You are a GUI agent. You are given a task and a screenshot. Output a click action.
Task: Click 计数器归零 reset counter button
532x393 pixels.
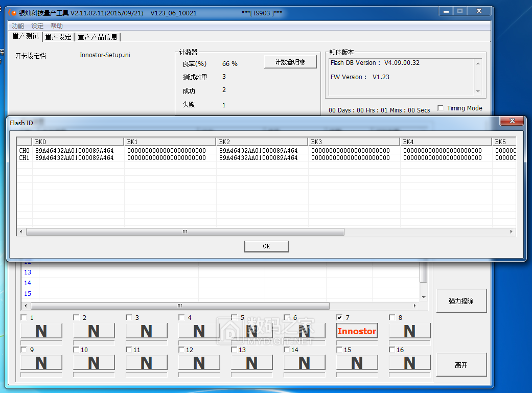[290, 62]
